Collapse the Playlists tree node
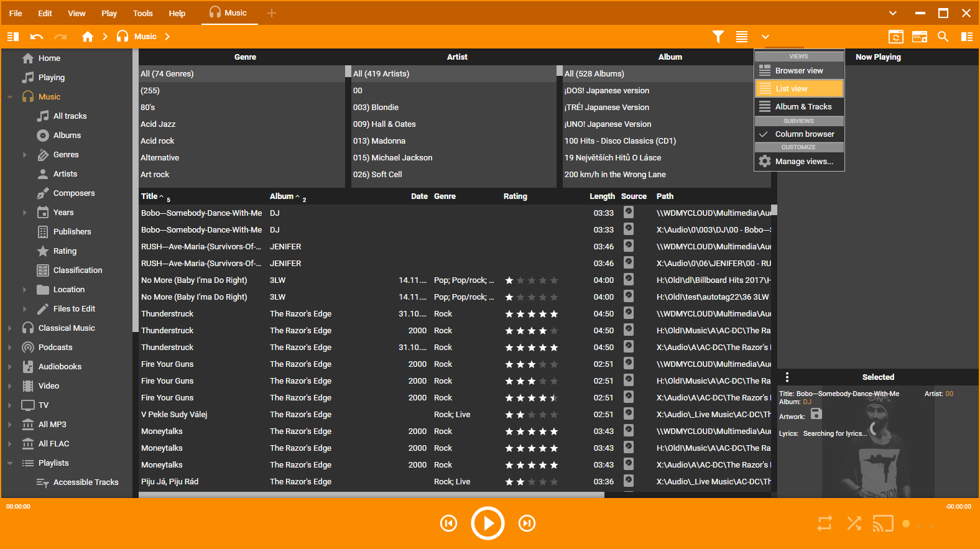This screenshot has width=980, height=549. click(10, 463)
